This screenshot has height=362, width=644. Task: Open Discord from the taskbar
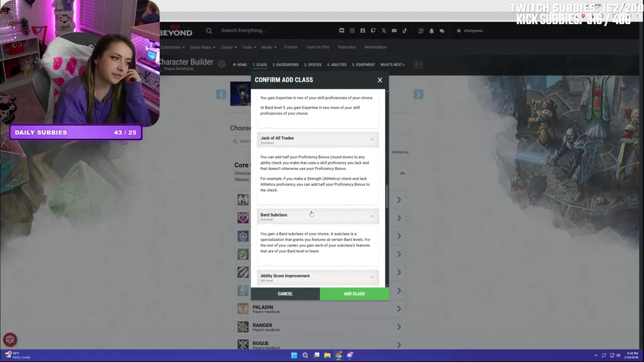[x=349, y=355]
